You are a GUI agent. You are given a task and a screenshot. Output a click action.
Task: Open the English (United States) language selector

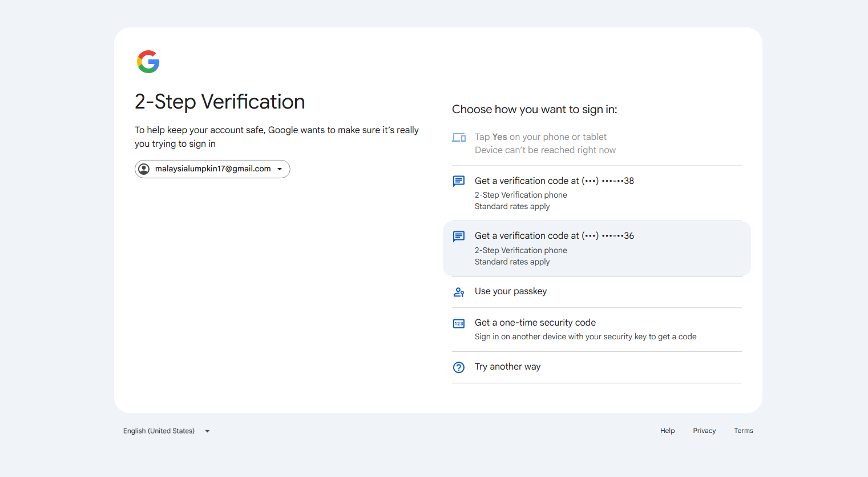pos(167,431)
